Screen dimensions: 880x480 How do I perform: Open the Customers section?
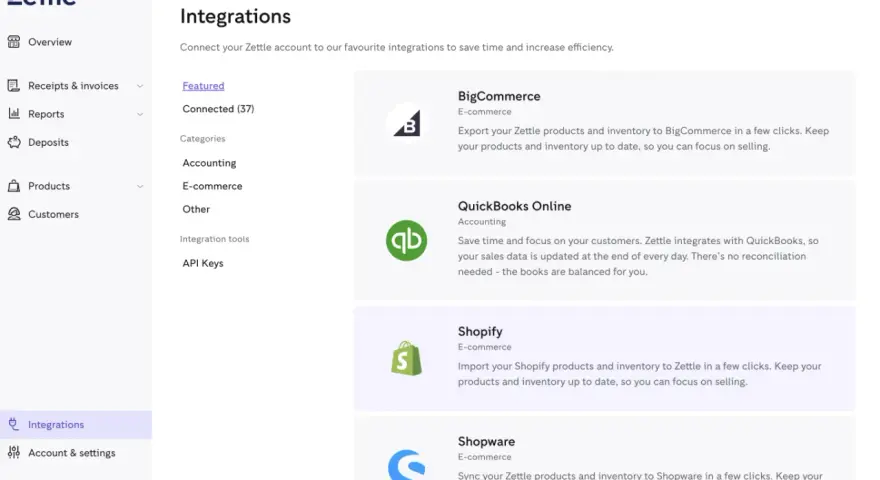pos(53,214)
